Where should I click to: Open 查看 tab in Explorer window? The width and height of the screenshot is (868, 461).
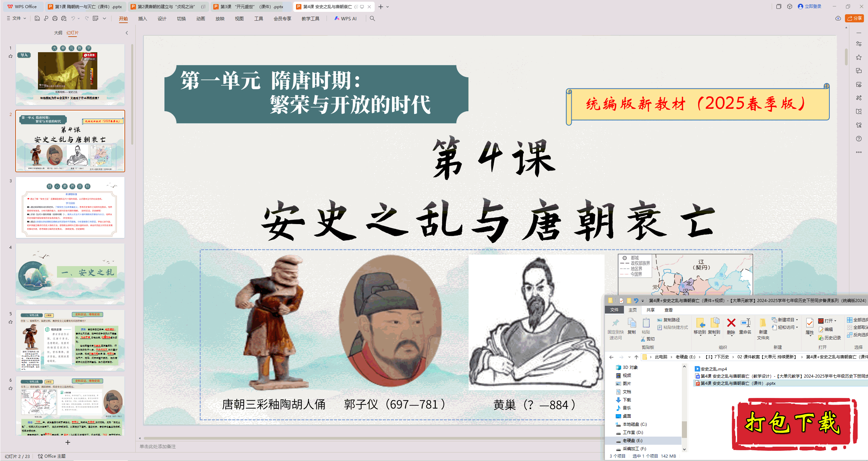[669, 310]
